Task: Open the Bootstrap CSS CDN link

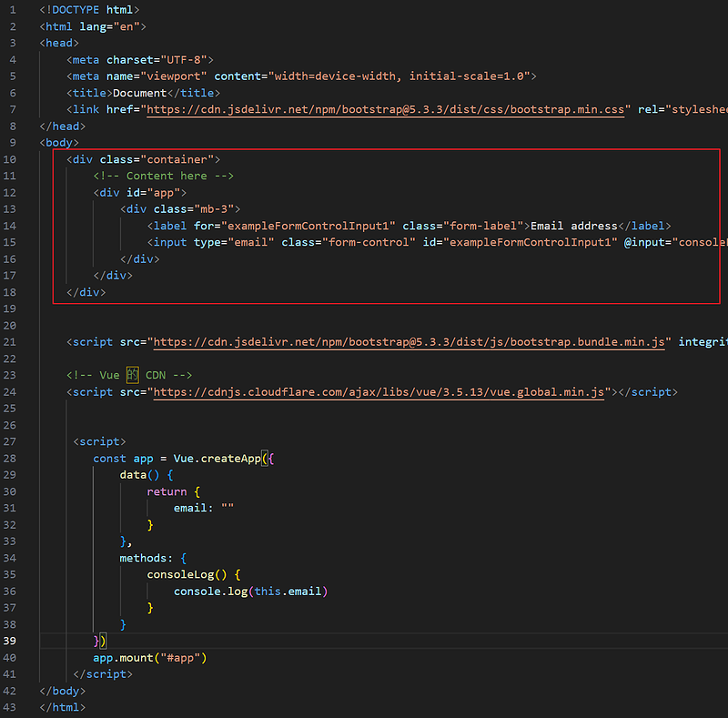Action: coord(386,109)
